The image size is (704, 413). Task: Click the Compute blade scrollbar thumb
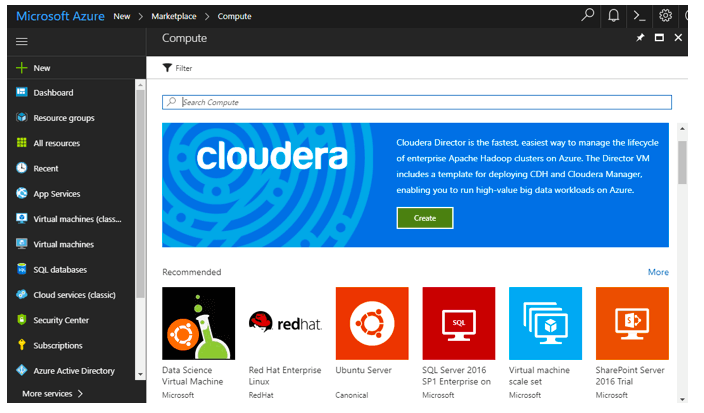coord(682,163)
